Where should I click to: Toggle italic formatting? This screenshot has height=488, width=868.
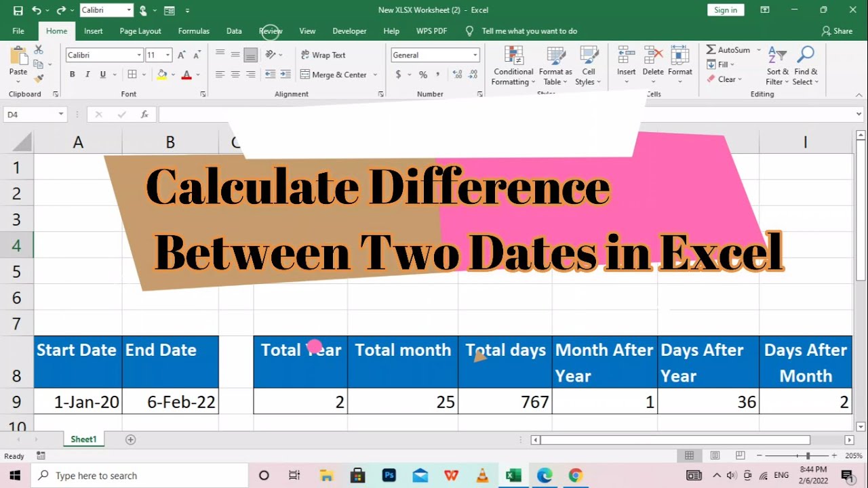pos(87,75)
